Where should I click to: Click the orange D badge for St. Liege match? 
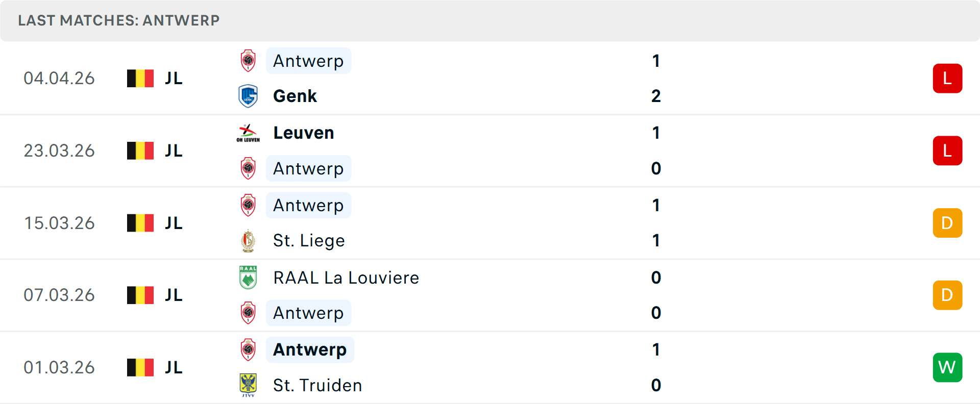coord(947,223)
